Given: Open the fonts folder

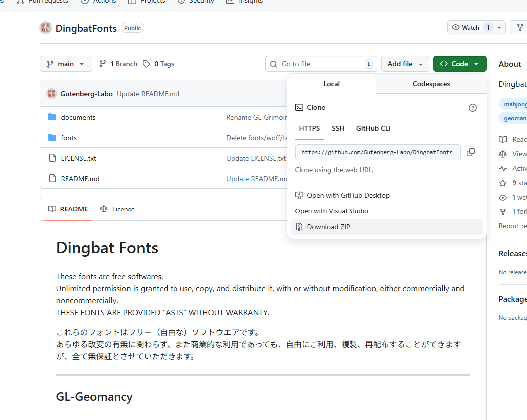Looking at the screenshot, I should pyautogui.click(x=69, y=138).
